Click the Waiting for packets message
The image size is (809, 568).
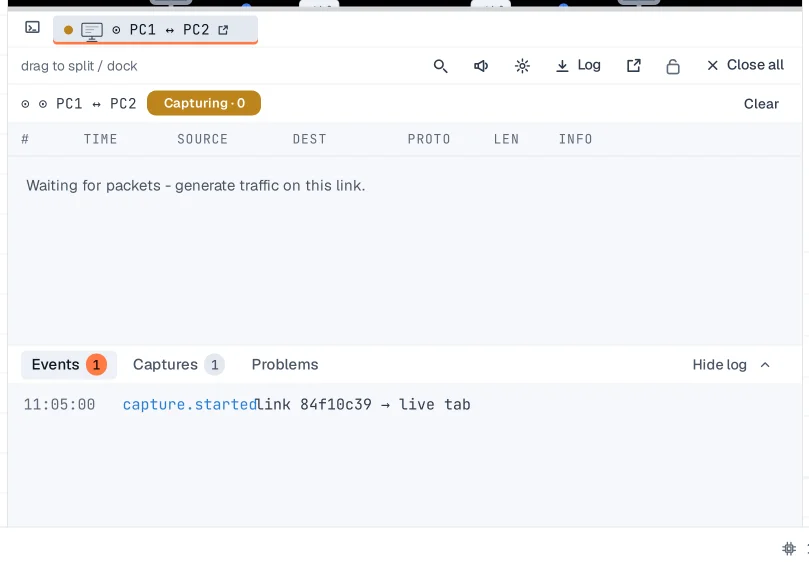coord(196,186)
